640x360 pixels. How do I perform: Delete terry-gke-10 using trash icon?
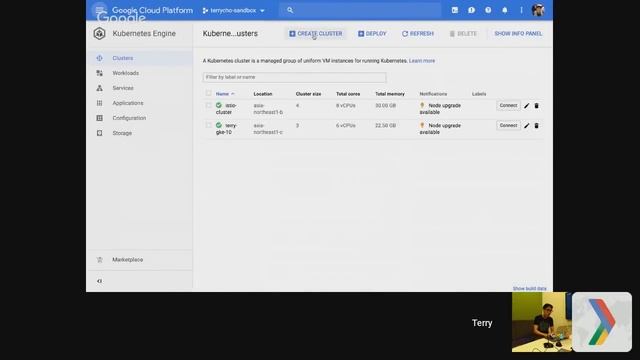tap(536, 126)
